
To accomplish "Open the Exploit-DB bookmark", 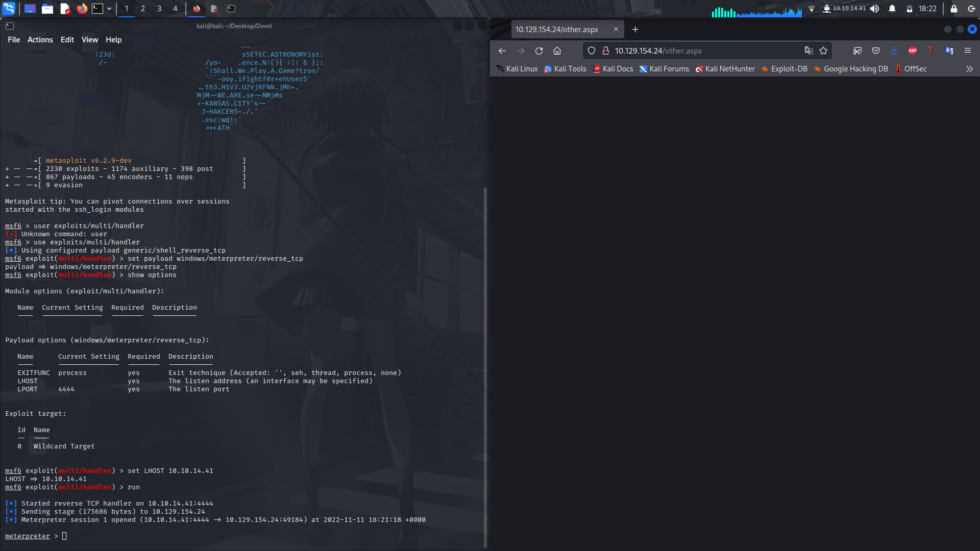I will pos(789,69).
